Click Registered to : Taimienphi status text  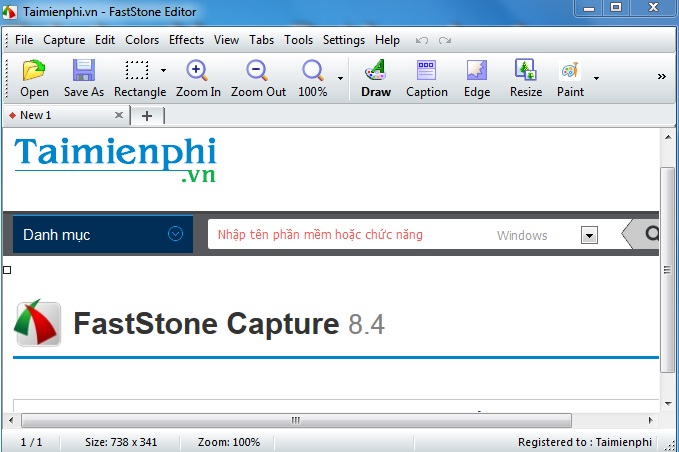tap(585, 442)
